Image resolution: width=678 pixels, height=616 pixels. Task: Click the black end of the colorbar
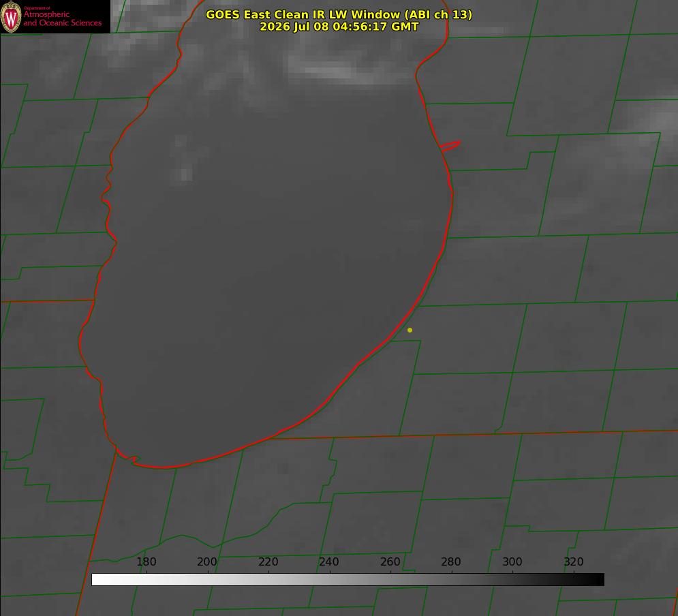tap(598, 579)
